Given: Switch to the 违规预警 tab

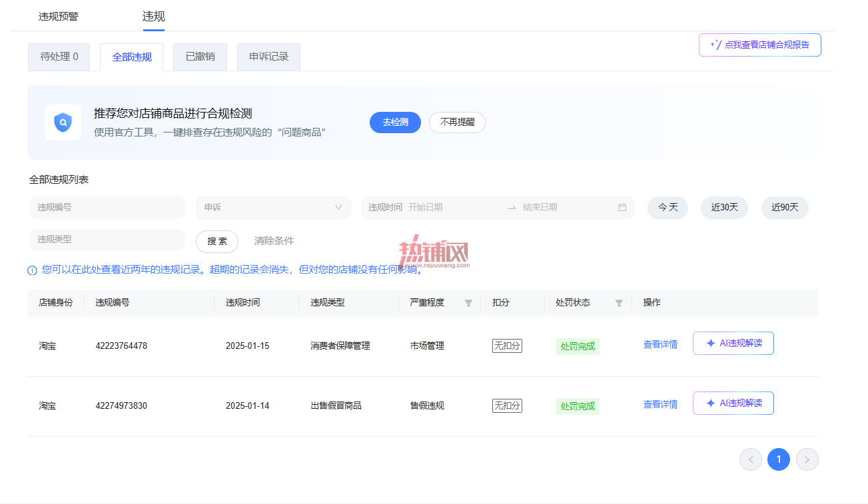Looking at the screenshot, I should (x=58, y=17).
